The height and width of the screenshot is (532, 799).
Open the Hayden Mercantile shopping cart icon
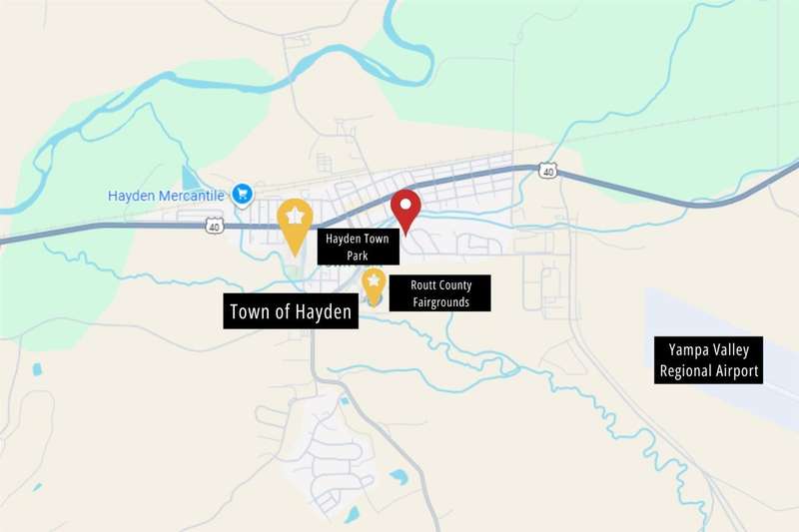pyautogui.click(x=242, y=195)
